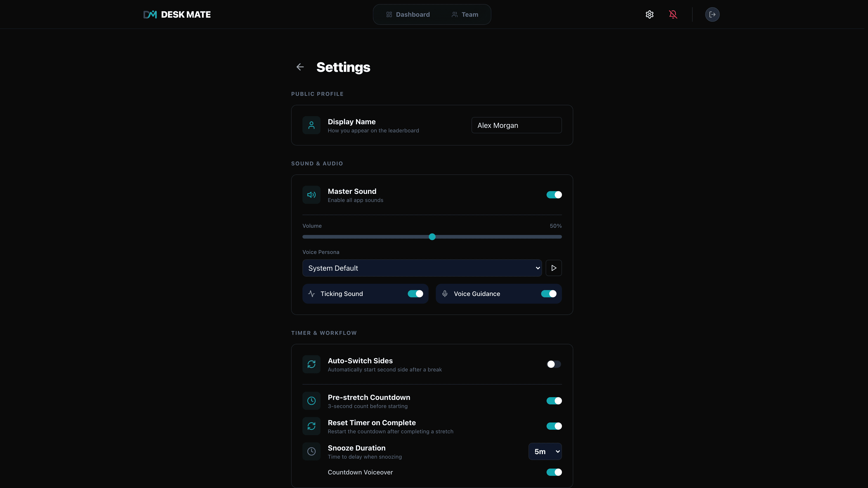Enable the Auto-Switch Sides toggle

[x=554, y=364]
